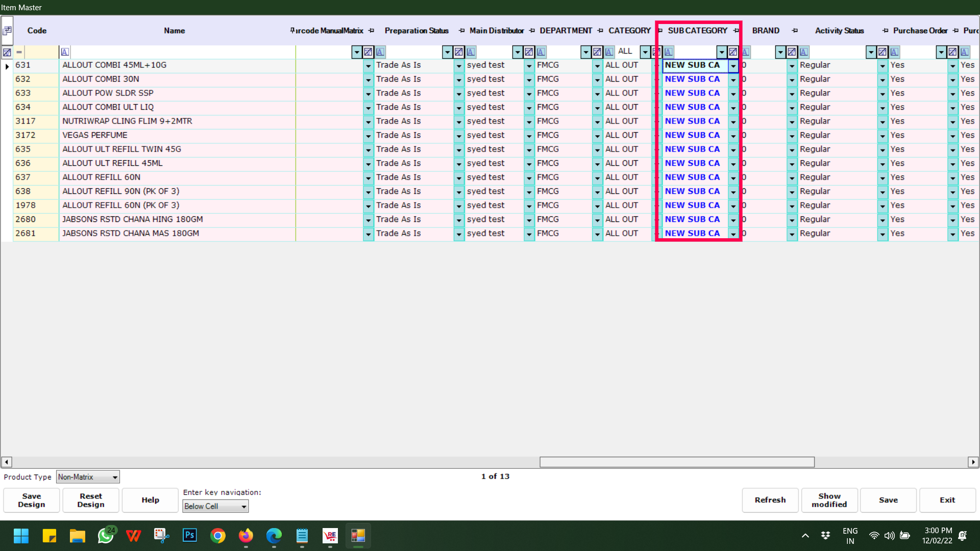This screenshot has height=551, width=980.
Task: Clear all filters icon in filter row
Action: pyautogui.click(x=7, y=52)
